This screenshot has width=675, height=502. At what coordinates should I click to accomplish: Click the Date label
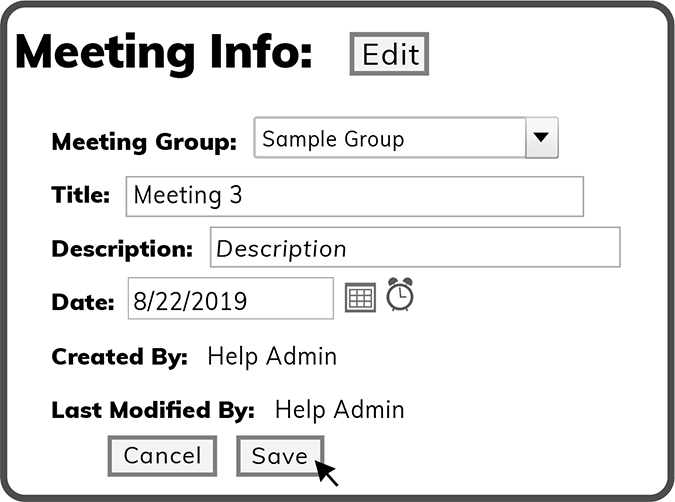tap(83, 300)
